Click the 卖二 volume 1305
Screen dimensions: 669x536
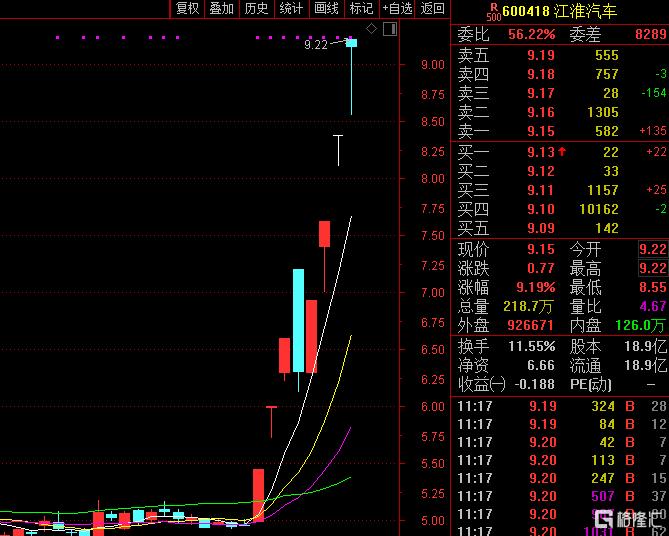[x=603, y=112]
